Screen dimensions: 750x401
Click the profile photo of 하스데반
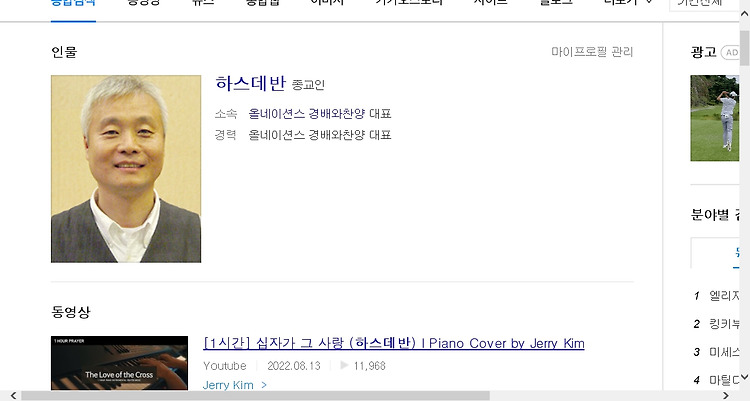(126, 168)
